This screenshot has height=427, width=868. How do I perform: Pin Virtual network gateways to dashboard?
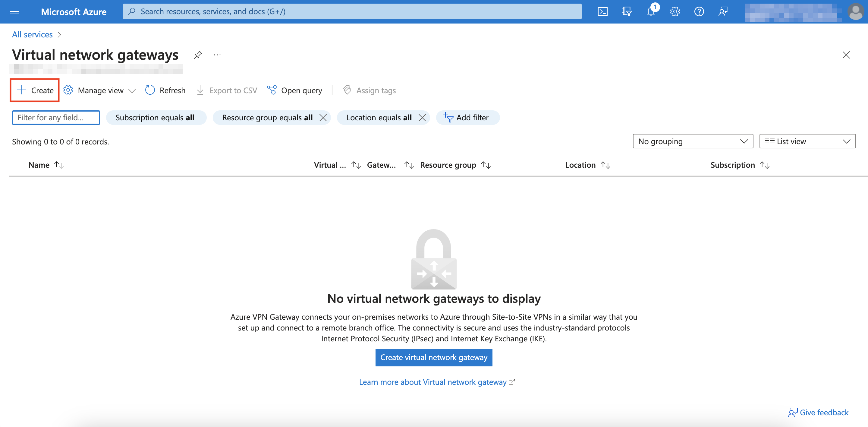(198, 55)
